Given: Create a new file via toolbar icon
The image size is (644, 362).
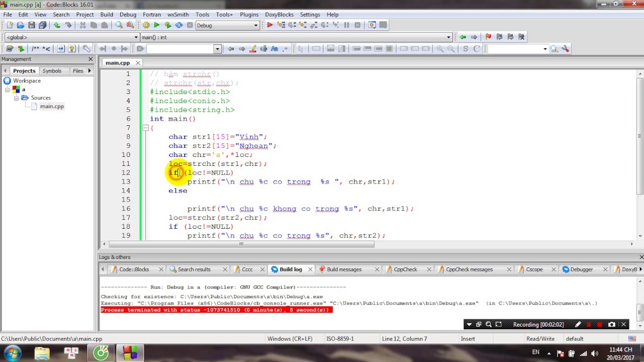Looking at the screenshot, I should 10,25.
